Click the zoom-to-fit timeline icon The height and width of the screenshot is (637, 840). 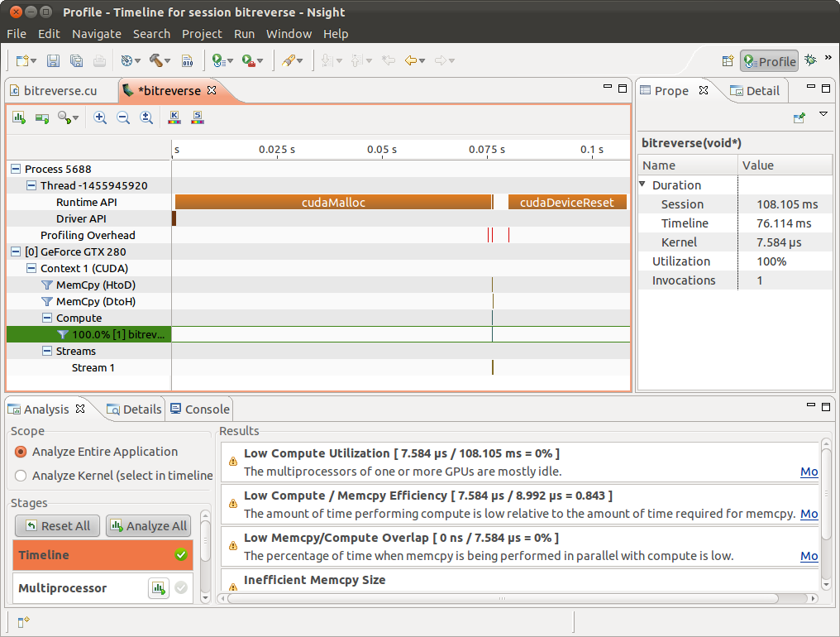(x=146, y=117)
